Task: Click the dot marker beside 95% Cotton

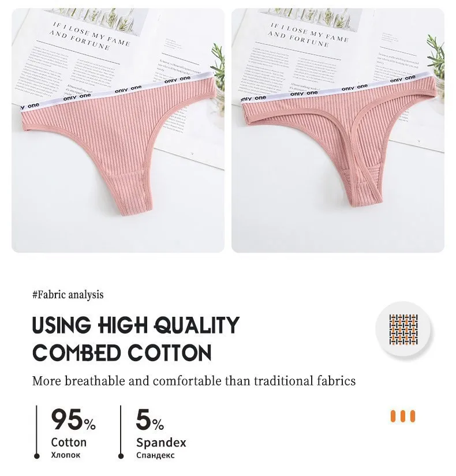Action: coord(37,456)
